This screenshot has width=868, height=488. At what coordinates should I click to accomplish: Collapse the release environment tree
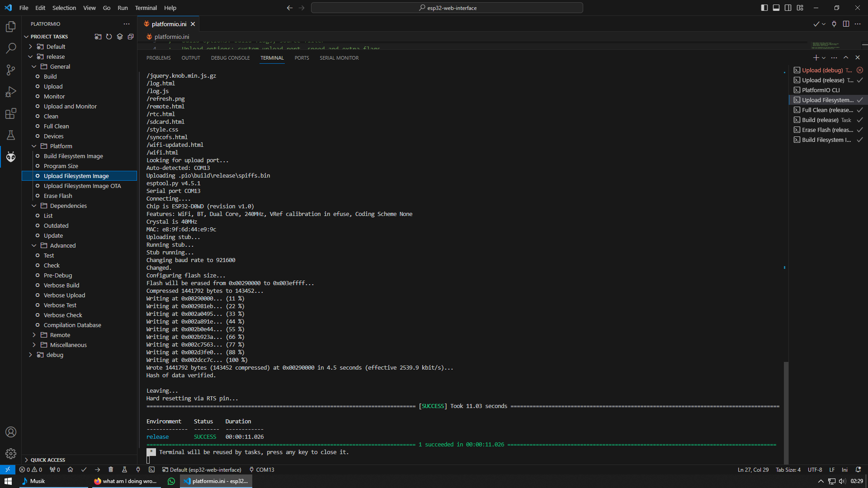tap(30, 56)
